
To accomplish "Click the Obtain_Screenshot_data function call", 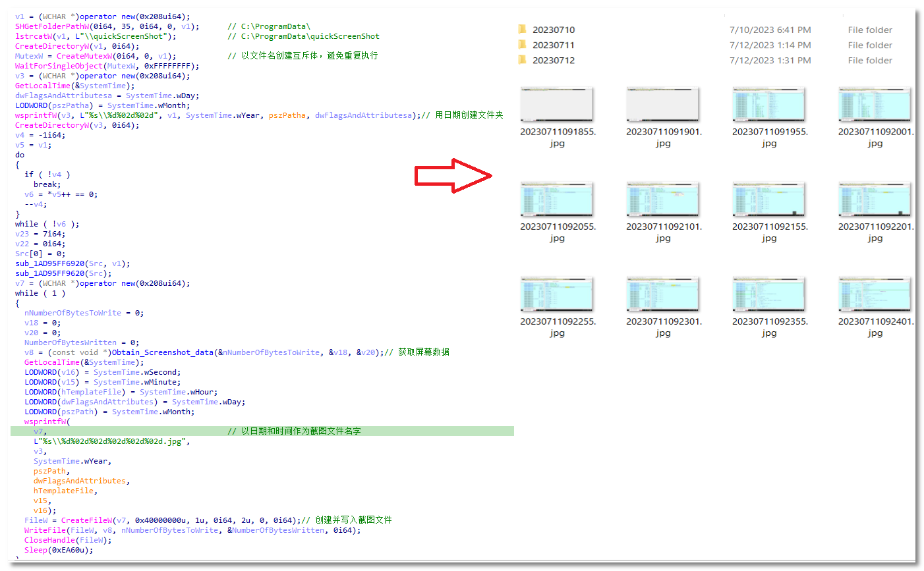I will [162, 352].
